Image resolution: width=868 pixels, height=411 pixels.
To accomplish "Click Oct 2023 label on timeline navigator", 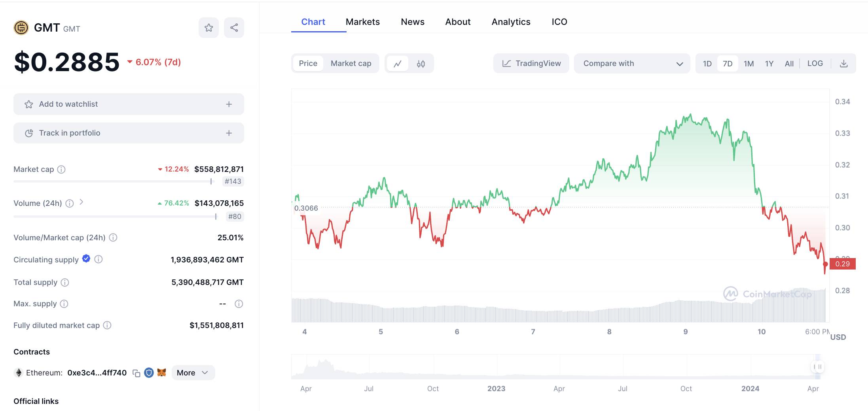I will pos(686,389).
